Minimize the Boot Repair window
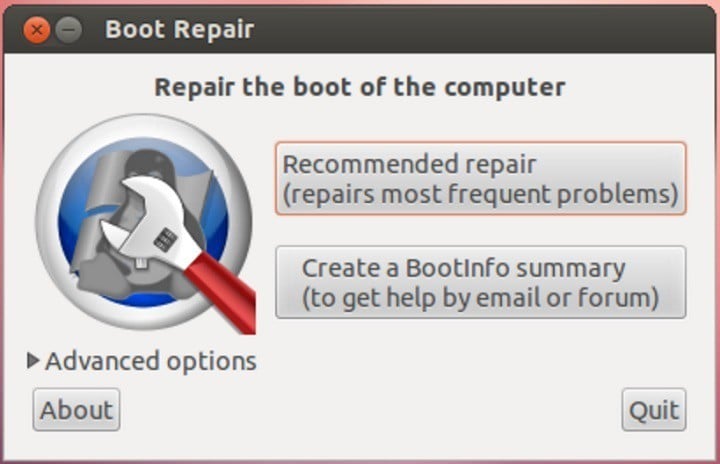 [x=69, y=30]
